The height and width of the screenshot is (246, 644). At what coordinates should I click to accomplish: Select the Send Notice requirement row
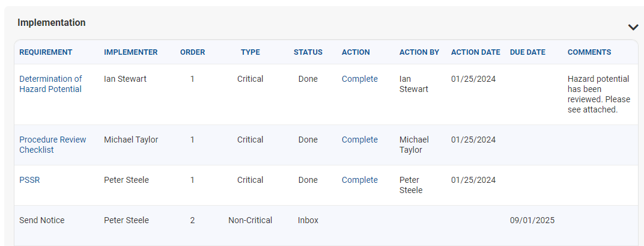(42, 220)
